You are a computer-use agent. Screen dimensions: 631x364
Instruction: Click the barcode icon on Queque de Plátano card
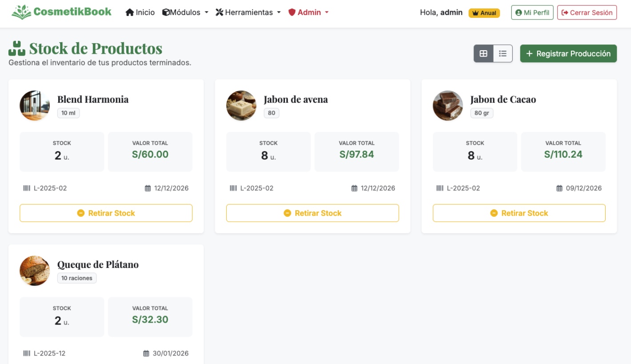coord(27,353)
